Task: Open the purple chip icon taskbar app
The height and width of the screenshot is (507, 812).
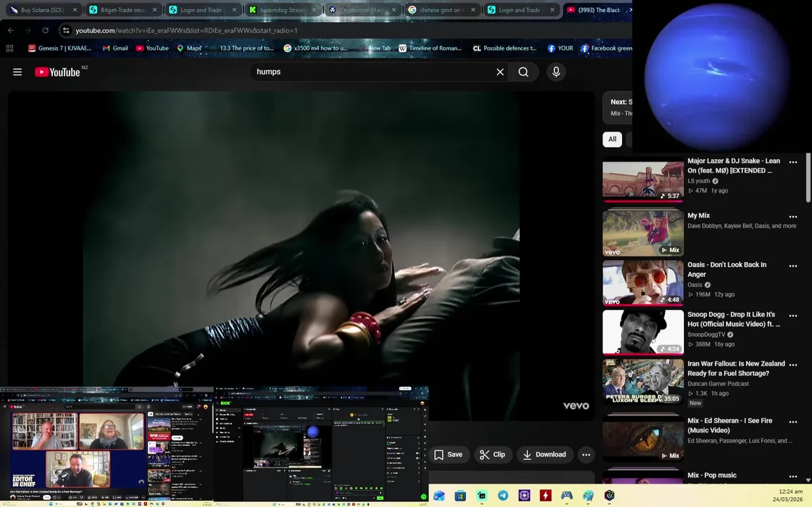Action: [524, 496]
